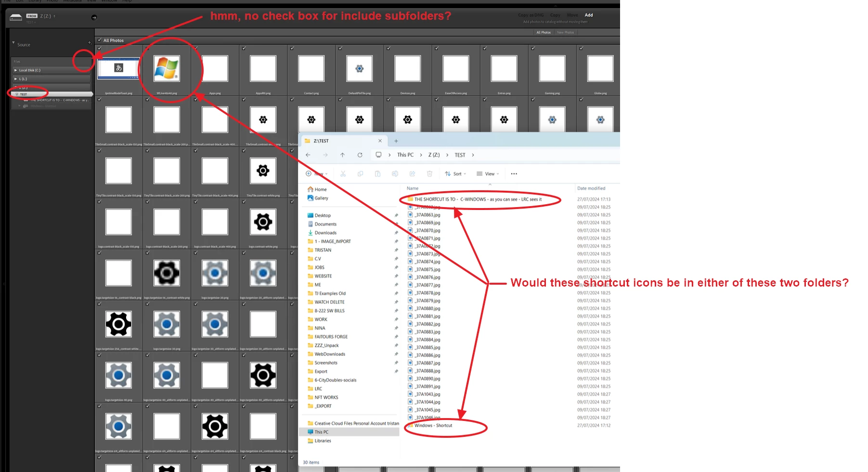
Task: Expand the Local Disk (C:) source tree
Action: tap(15, 70)
